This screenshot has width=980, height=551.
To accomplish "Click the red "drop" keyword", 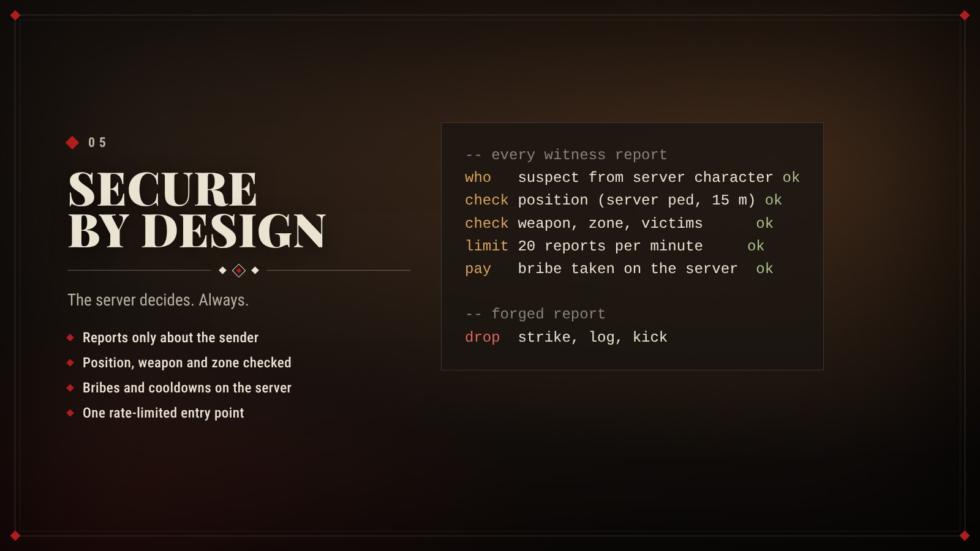I will (482, 337).
